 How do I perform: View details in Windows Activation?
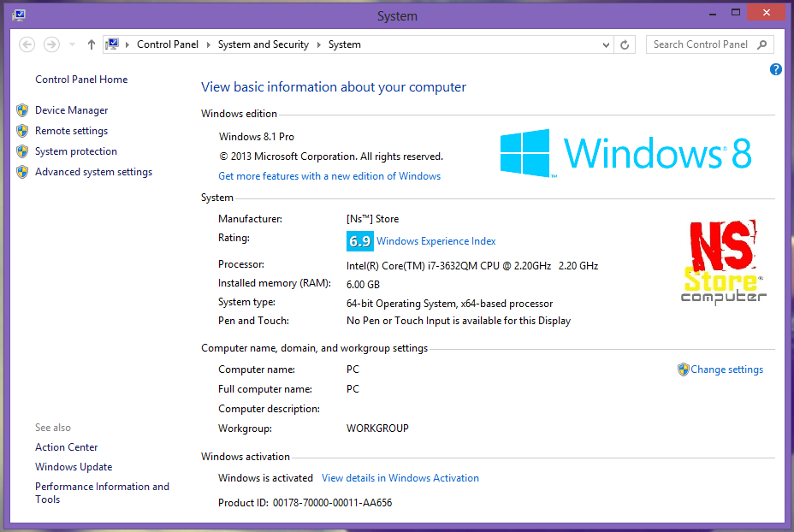[x=400, y=478]
